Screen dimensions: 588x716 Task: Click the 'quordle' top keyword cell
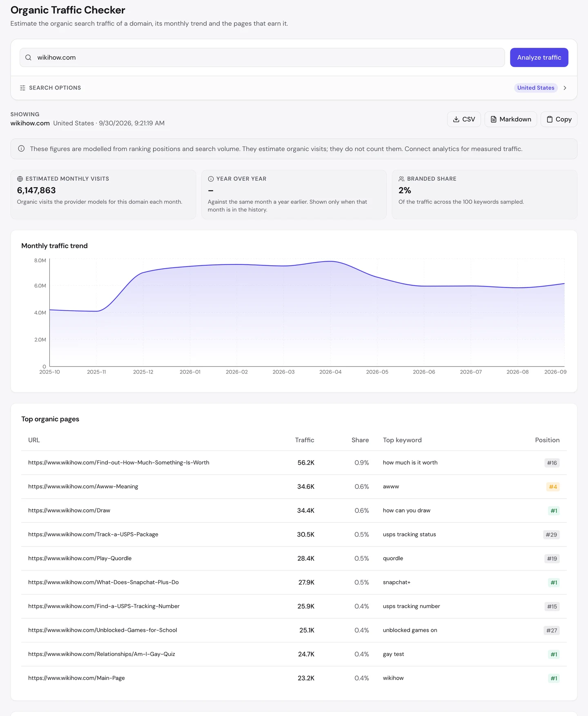[393, 558]
